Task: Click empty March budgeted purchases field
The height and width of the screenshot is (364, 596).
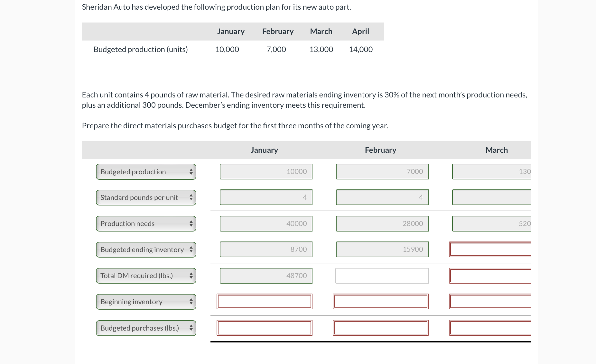Action: point(490,328)
